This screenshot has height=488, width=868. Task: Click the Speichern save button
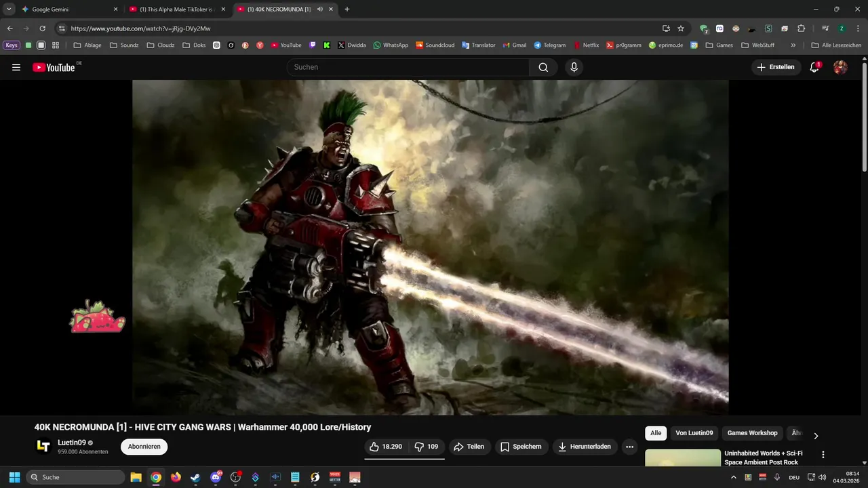click(x=521, y=447)
